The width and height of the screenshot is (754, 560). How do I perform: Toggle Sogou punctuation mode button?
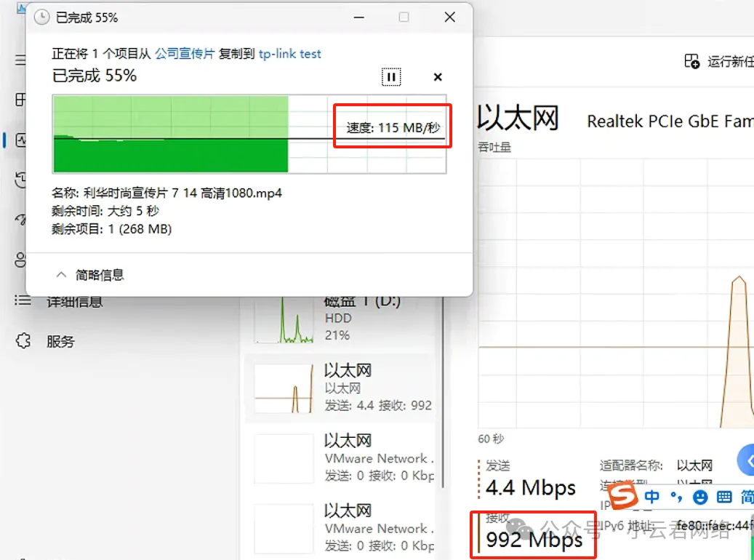coord(677,497)
